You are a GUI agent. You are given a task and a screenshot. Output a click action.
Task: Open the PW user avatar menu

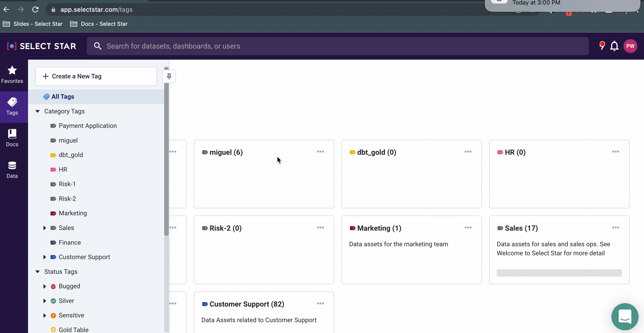630,46
